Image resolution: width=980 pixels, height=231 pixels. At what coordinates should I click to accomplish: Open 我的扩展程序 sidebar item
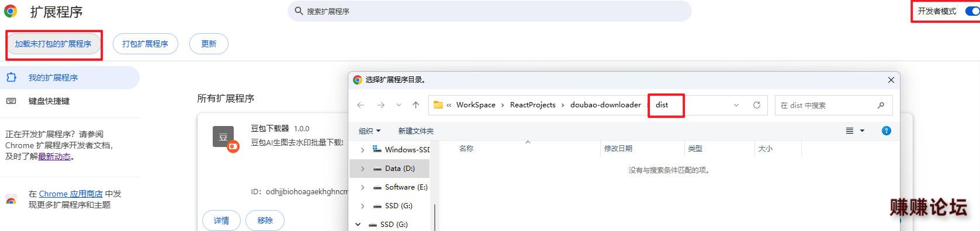click(70, 78)
